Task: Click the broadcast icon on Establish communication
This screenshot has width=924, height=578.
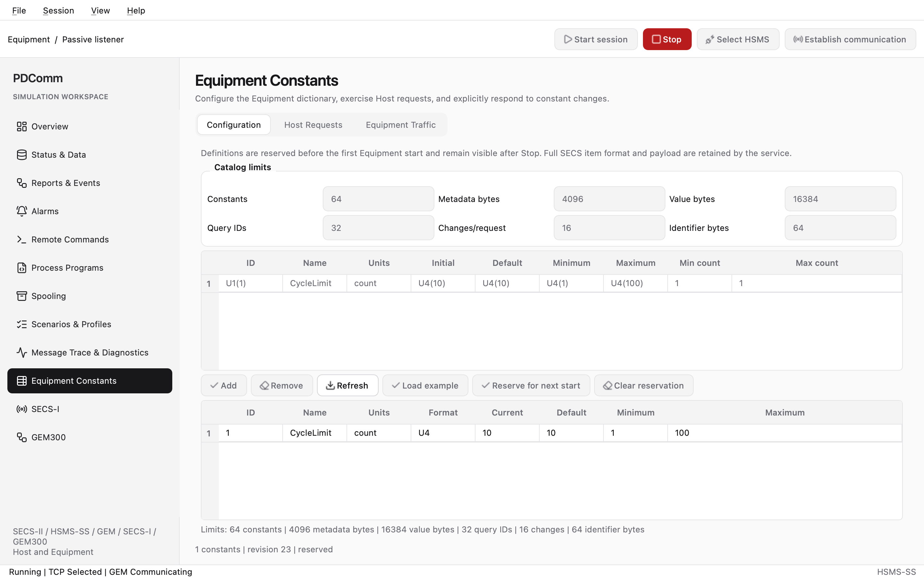Action: point(798,39)
